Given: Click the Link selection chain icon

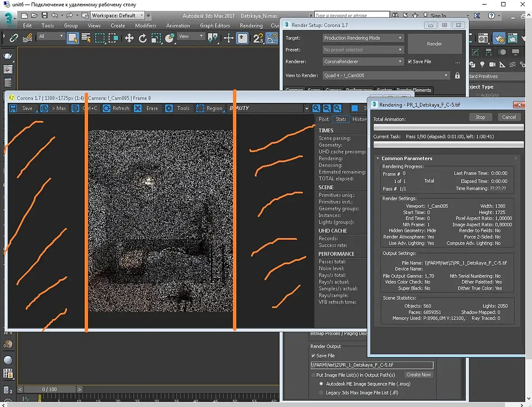Looking at the screenshot, I should click(x=14, y=38).
